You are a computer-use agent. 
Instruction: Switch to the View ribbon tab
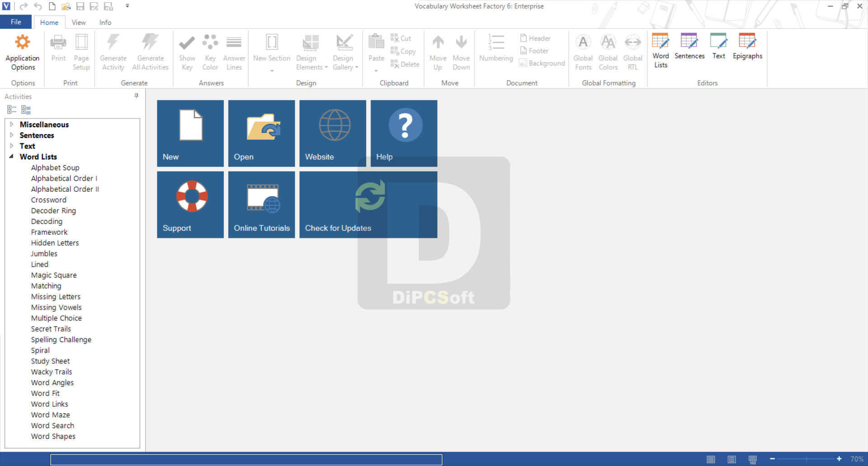click(79, 22)
